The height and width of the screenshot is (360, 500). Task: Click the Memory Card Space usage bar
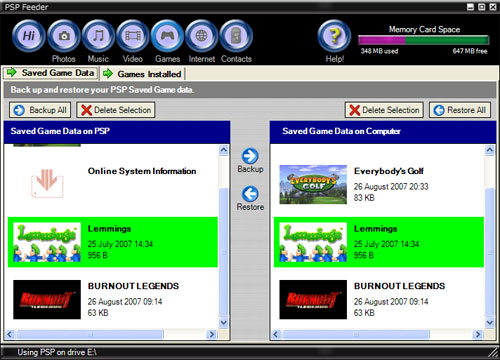pyautogui.click(x=424, y=40)
